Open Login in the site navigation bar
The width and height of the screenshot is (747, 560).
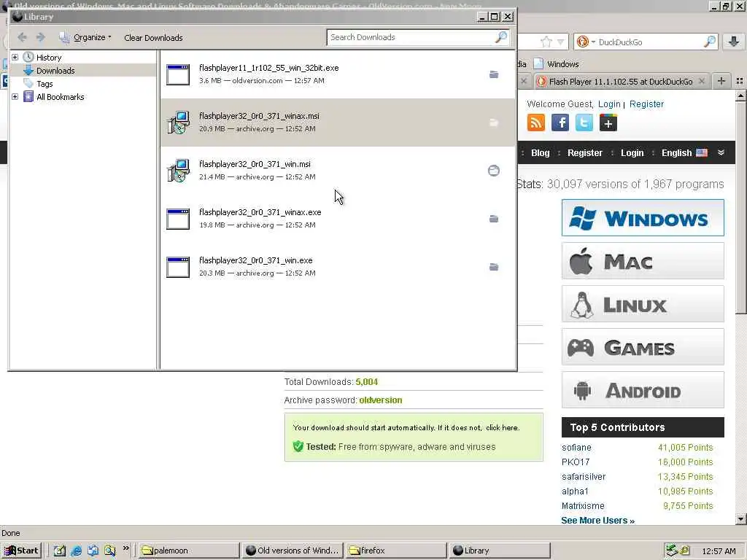(632, 153)
